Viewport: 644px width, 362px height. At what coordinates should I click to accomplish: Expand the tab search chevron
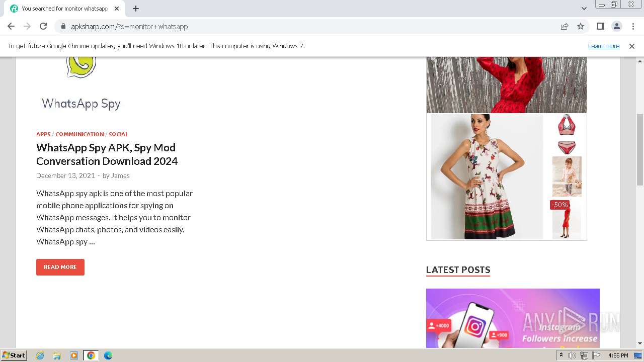[584, 9]
